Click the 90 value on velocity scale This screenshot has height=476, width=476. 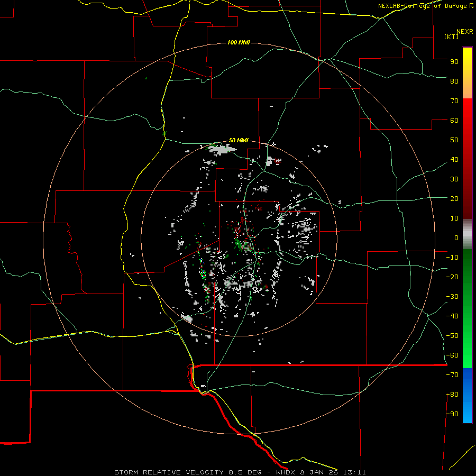454,62
